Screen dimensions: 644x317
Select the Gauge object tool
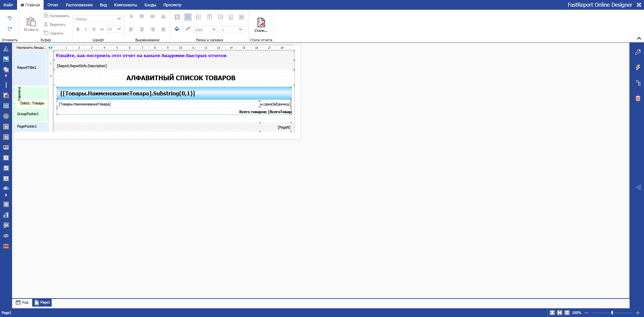[6, 188]
